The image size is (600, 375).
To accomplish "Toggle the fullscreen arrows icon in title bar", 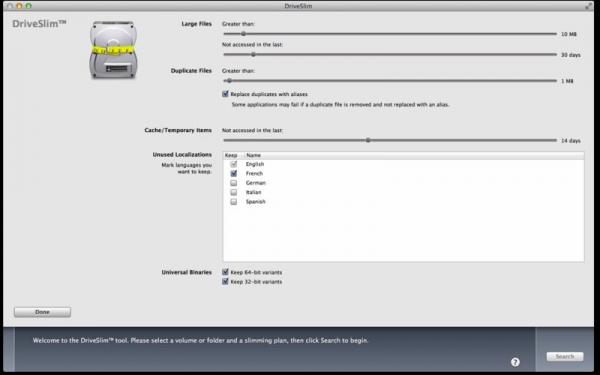I will [589, 6].
